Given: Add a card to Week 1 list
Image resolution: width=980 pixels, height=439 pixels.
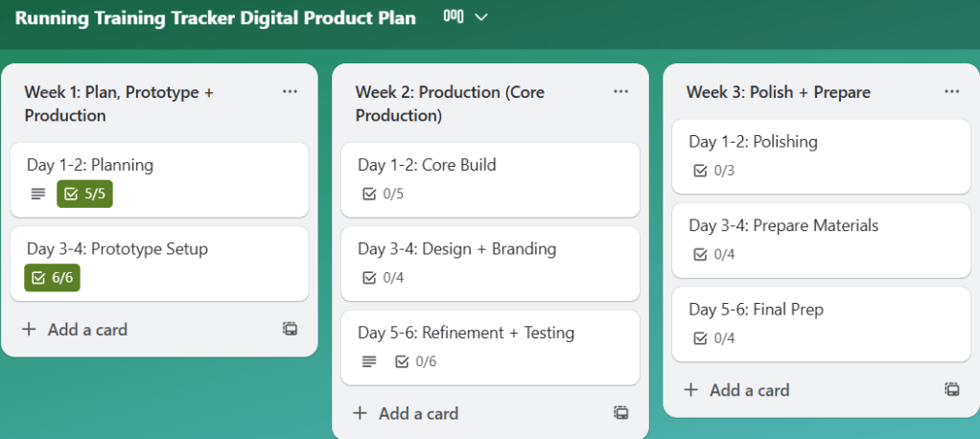Looking at the screenshot, I should pos(75,330).
